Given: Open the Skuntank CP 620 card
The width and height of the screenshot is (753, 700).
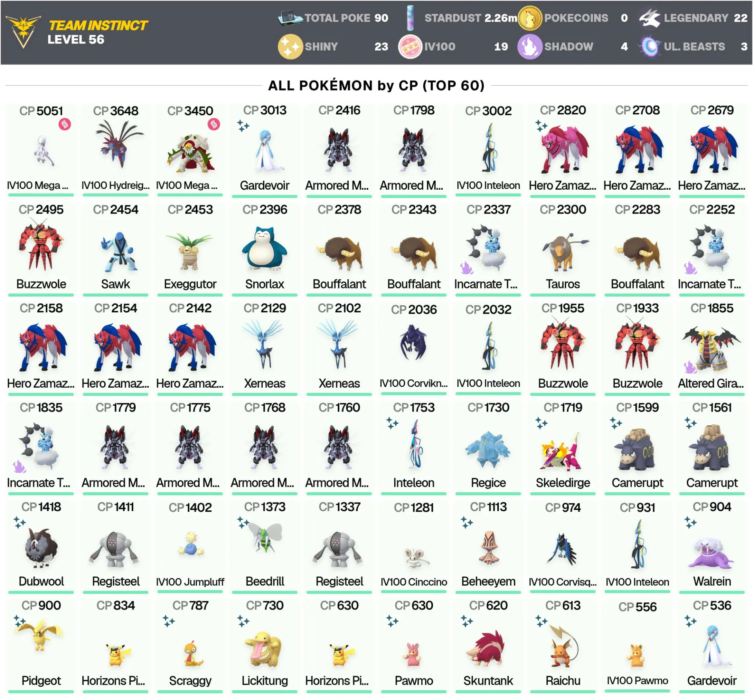Looking at the screenshot, I should [488, 646].
